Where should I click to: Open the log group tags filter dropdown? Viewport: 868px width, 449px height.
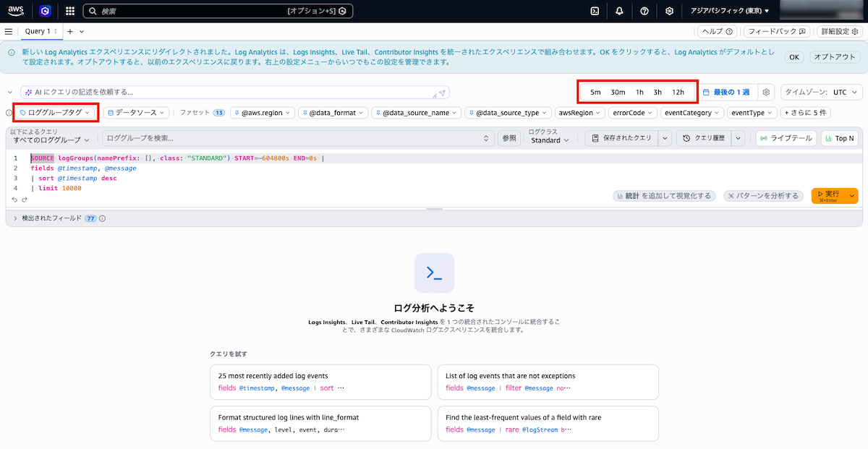(56, 113)
